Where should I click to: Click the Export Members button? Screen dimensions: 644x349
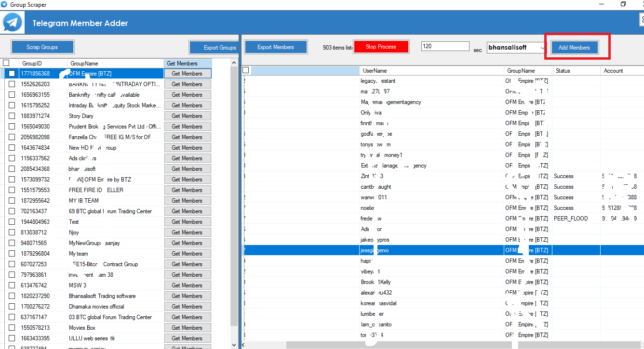(276, 47)
